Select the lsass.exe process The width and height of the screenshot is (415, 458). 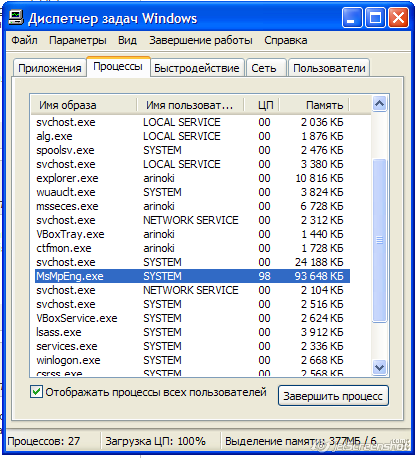192,332
